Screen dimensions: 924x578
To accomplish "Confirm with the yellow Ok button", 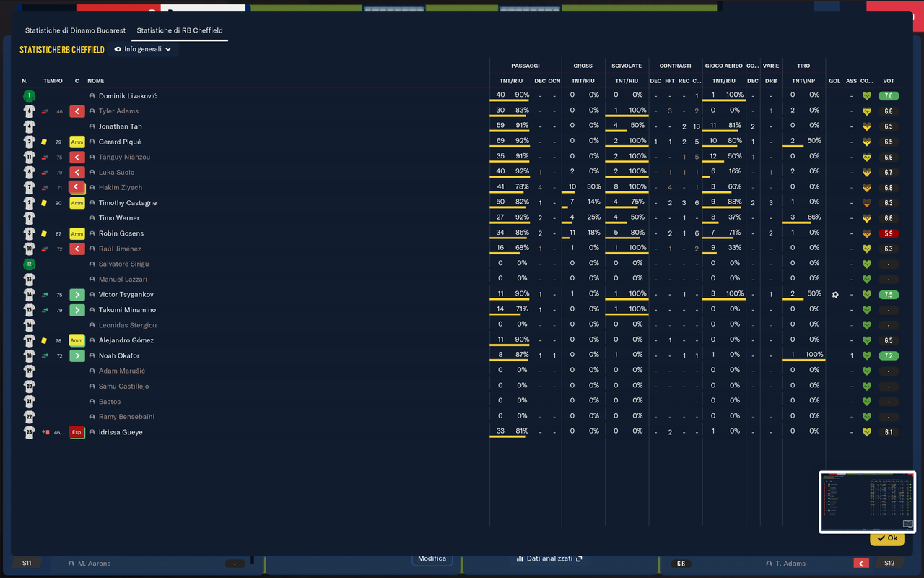I will pyautogui.click(x=887, y=538).
